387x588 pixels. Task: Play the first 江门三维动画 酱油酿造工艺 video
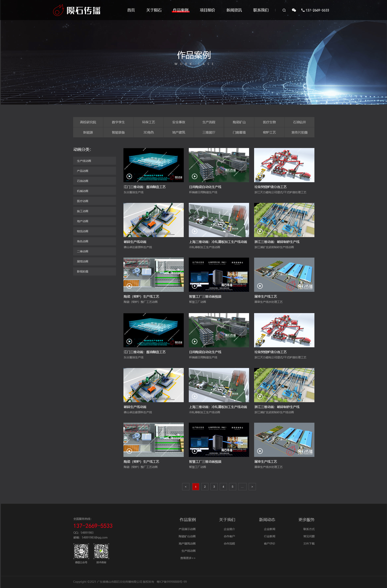coord(129,176)
